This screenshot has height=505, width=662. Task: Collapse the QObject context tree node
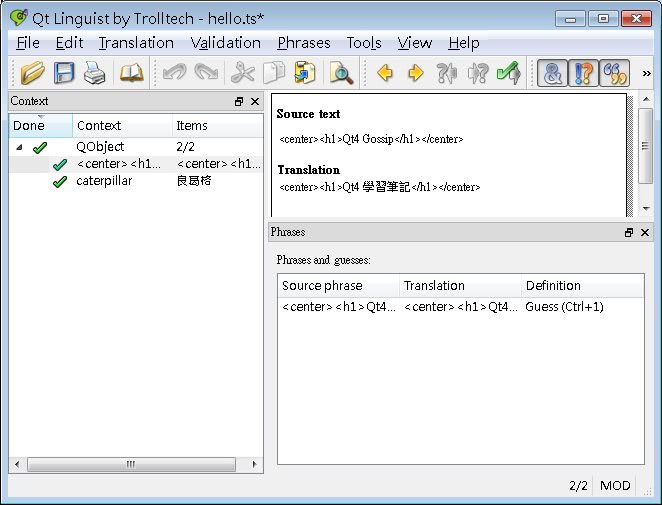pos(19,147)
